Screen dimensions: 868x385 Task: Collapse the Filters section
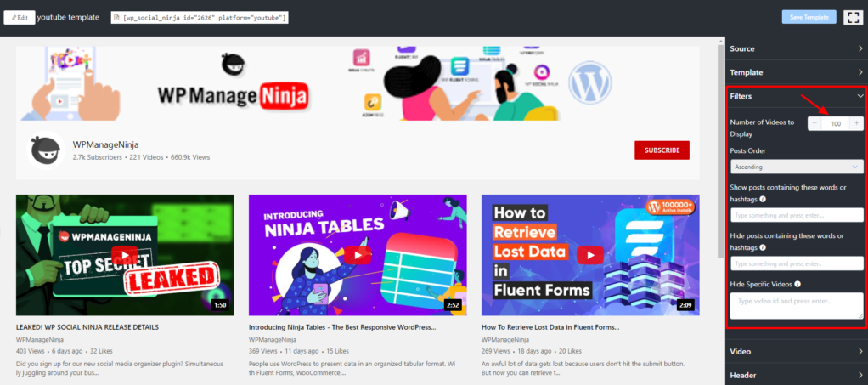point(796,96)
